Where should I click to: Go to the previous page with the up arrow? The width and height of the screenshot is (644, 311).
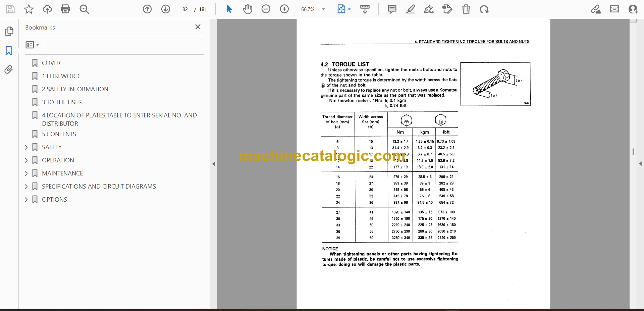point(147,9)
